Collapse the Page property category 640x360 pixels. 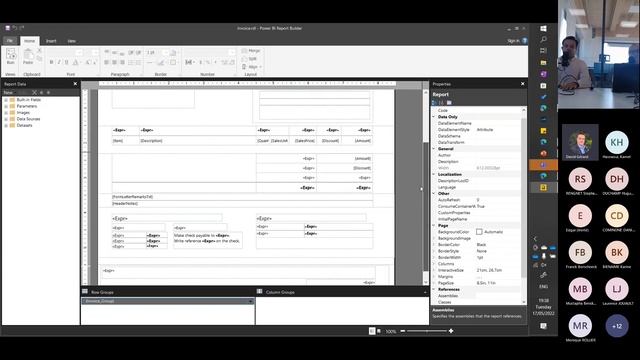coord(434,225)
